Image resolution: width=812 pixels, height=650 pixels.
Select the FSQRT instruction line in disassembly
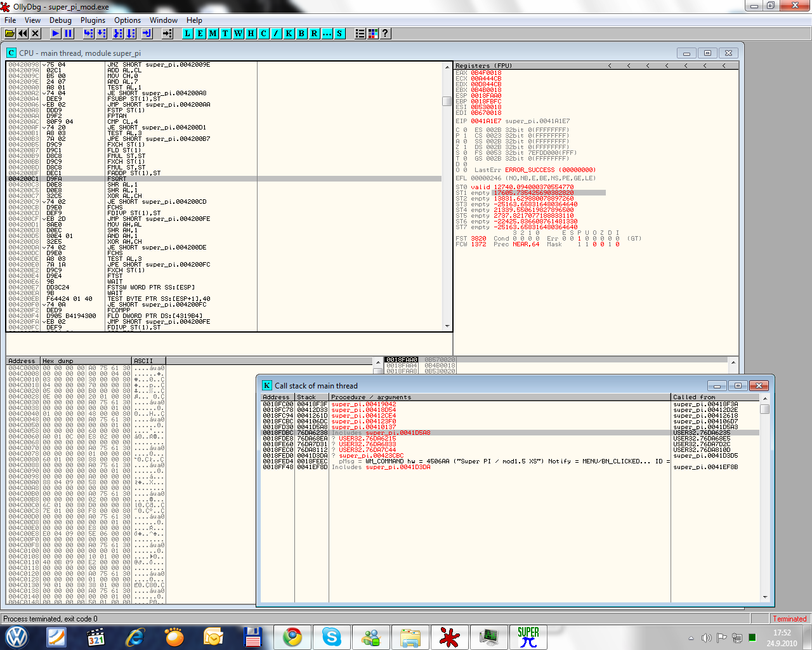point(117,179)
